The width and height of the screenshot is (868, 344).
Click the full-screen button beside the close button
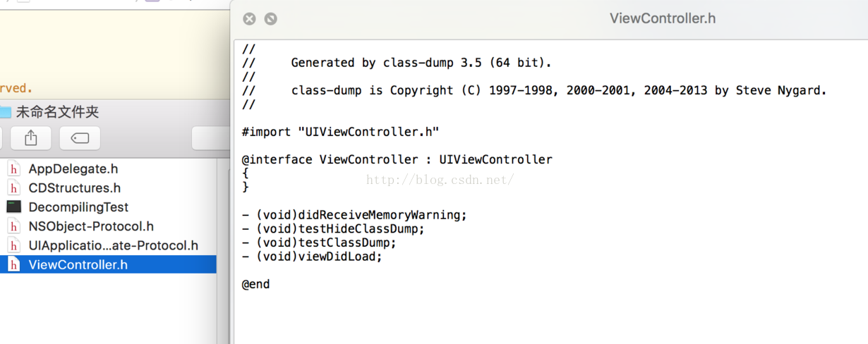coord(270,19)
